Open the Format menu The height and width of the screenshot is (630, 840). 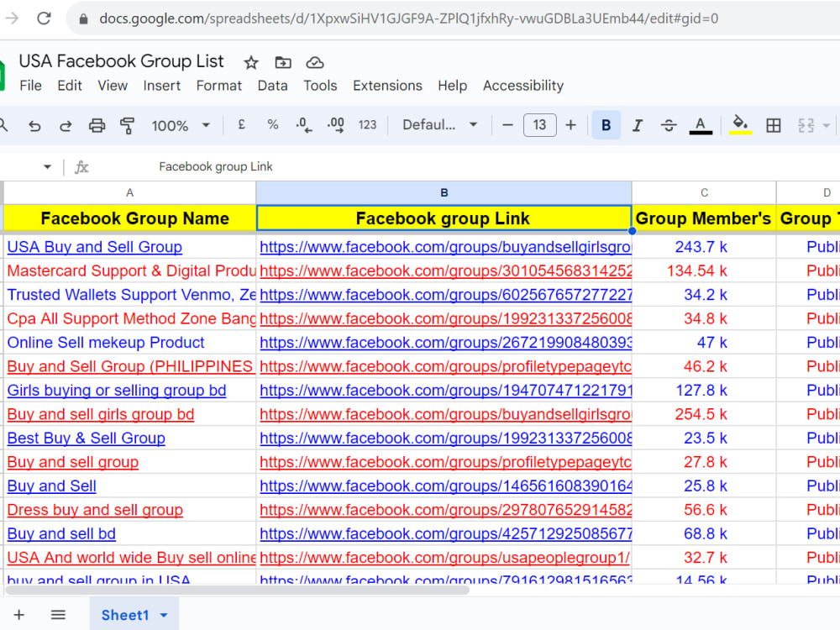(218, 86)
